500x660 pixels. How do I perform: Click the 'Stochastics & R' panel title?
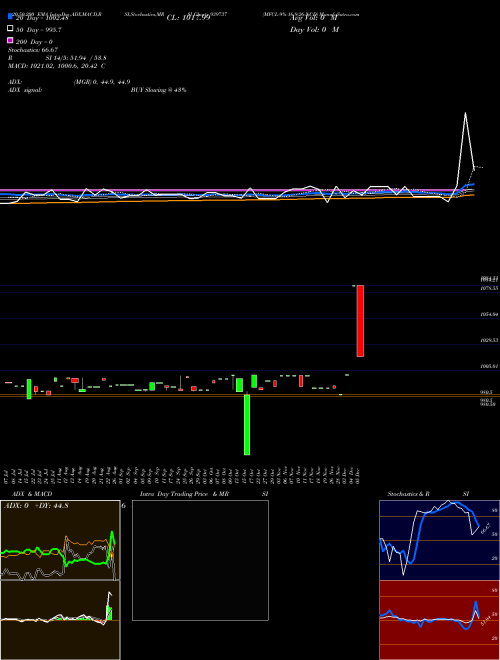[408, 494]
